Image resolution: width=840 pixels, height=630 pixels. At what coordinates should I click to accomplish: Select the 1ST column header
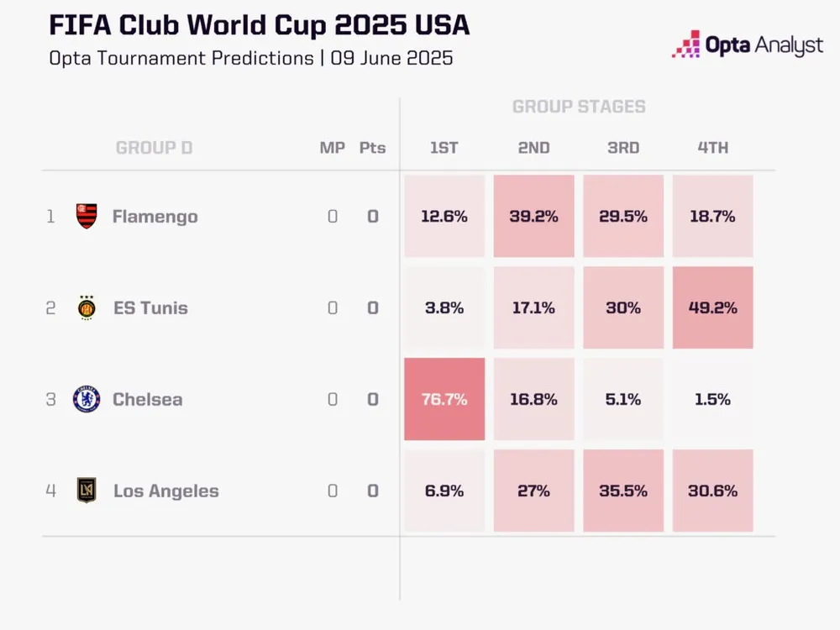[444, 148]
